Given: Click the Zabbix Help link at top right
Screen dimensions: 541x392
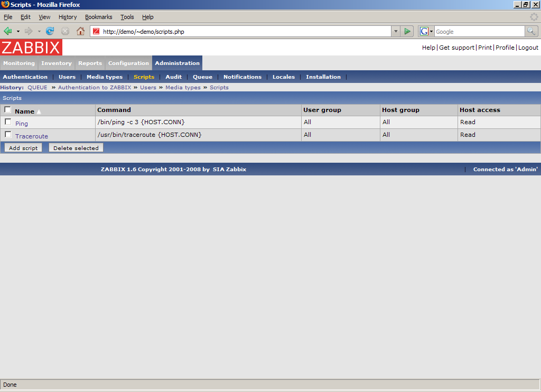Looking at the screenshot, I should (x=428, y=48).
